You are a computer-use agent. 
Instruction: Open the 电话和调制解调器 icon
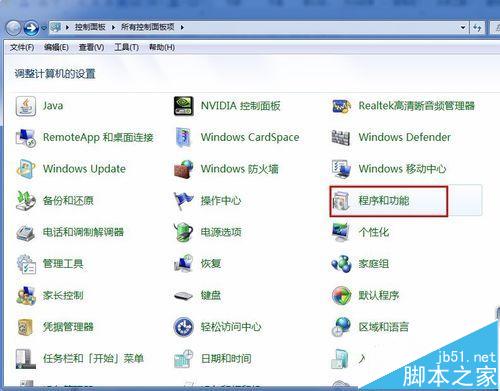click(x=26, y=232)
